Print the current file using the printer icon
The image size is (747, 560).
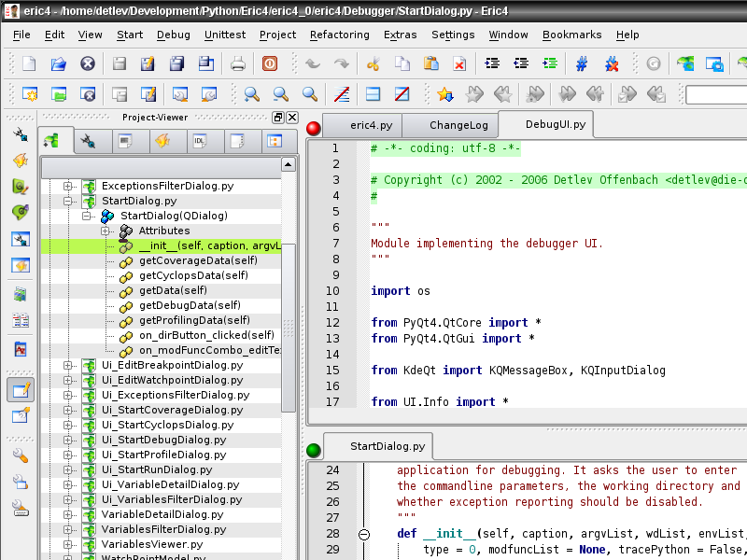(238, 65)
